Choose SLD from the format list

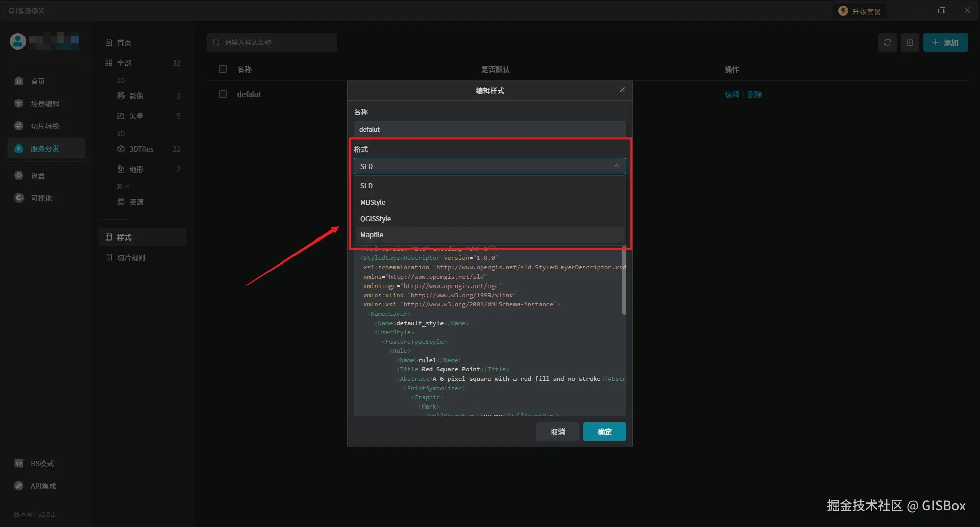tap(489, 186)
